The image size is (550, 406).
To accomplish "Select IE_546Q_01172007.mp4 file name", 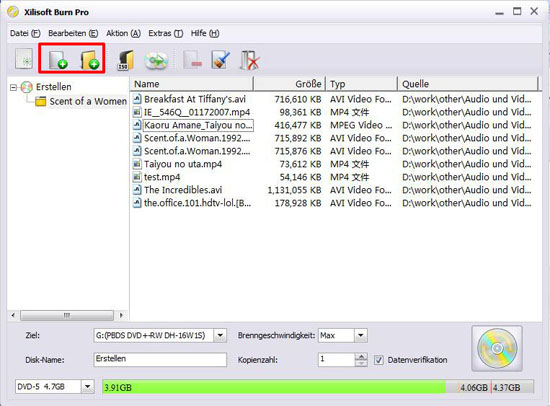I will [197, 112].
